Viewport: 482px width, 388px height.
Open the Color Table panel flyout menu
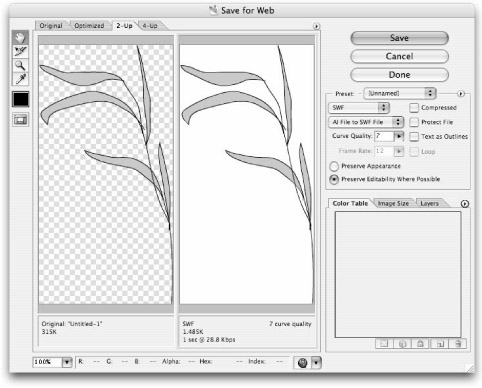pos(465,204)
